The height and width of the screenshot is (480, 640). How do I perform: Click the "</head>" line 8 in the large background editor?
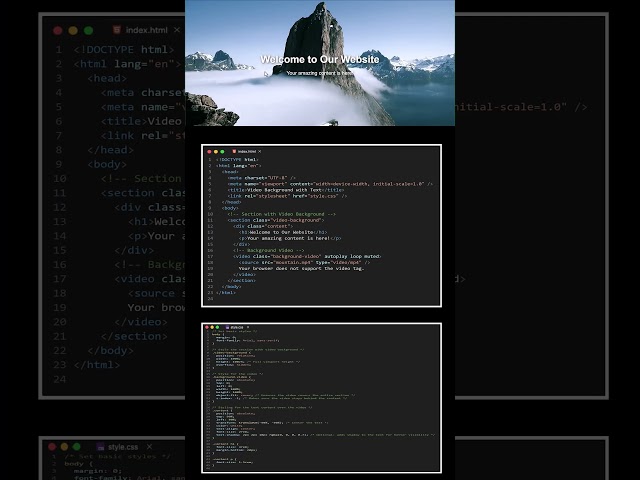pyautogui.click(x=111, y=150)
